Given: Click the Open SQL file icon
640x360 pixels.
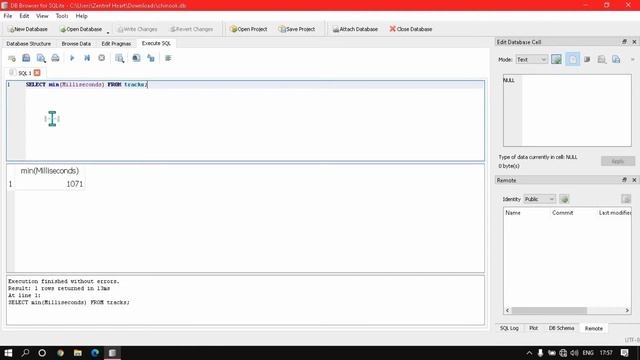Looking at the screenshot, I should click(26, 58).
